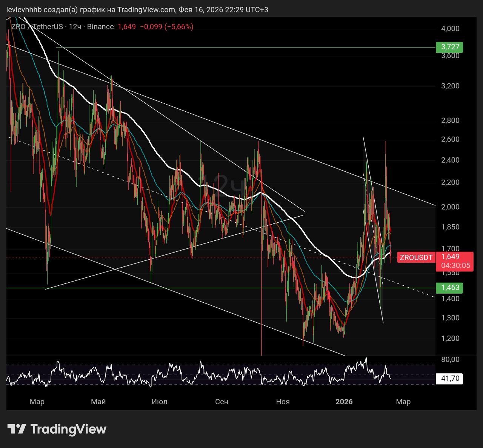Click the Май month on time axis
Image resolution: width=483 pixels, height=448 pixels.
[x=98, y=402]
